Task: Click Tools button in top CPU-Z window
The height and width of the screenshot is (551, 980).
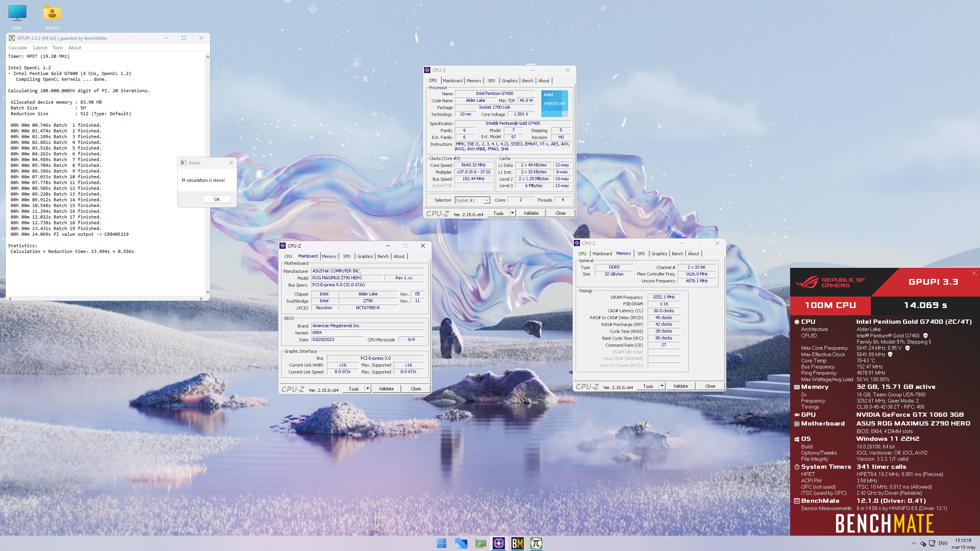Action: tap(498, 213)
